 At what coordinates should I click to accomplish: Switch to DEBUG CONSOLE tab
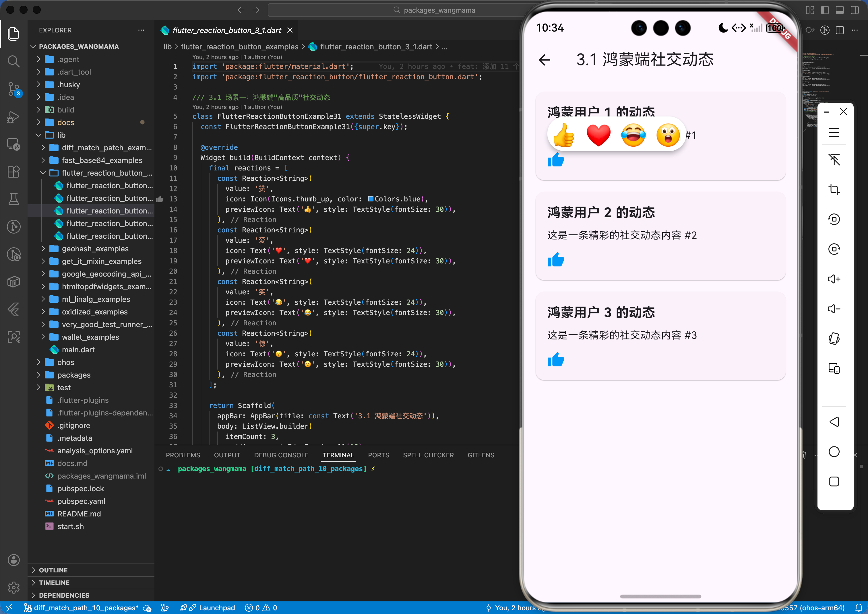[x=281, y=455]
